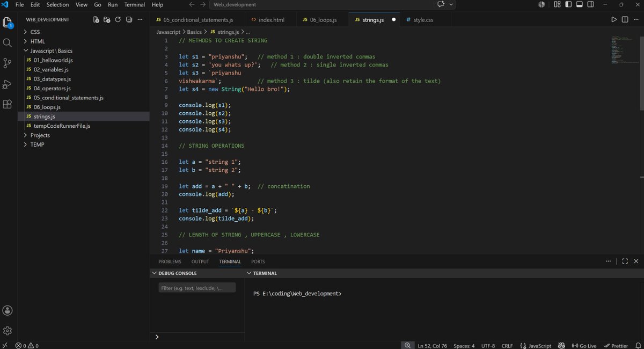Viewport: 644px width, 349px height.
Task: Change the JavaScript language mode
Action: click(540, 345)
